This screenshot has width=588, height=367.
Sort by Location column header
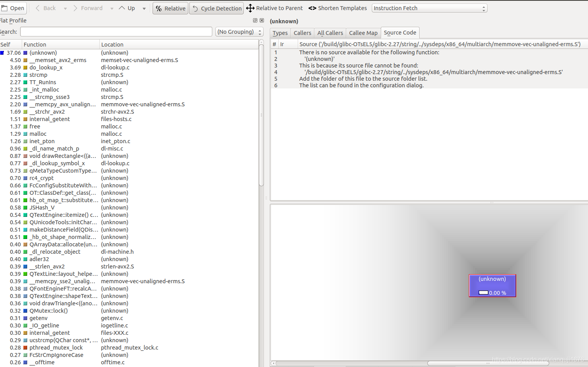pyautogui.click(x=179, y=45)
